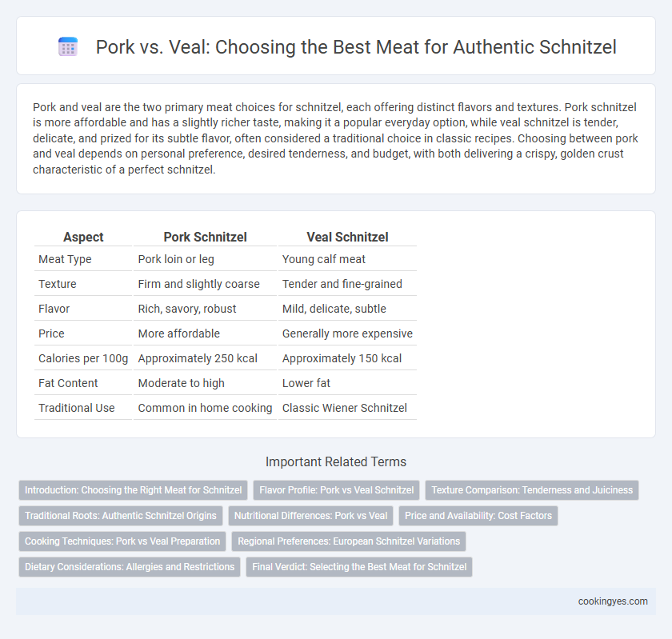Select the 'Calories per 100g' table row label

point(83,358)
